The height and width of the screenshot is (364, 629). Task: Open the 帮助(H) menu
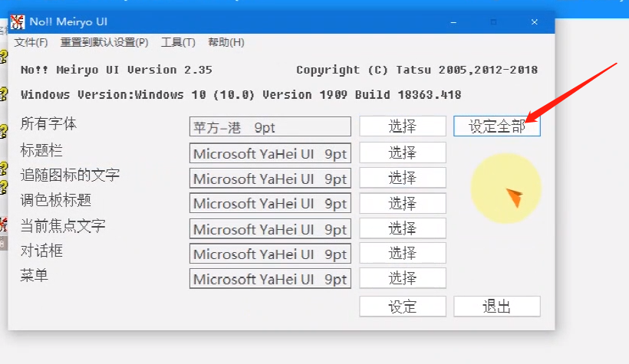click(226, 42)
